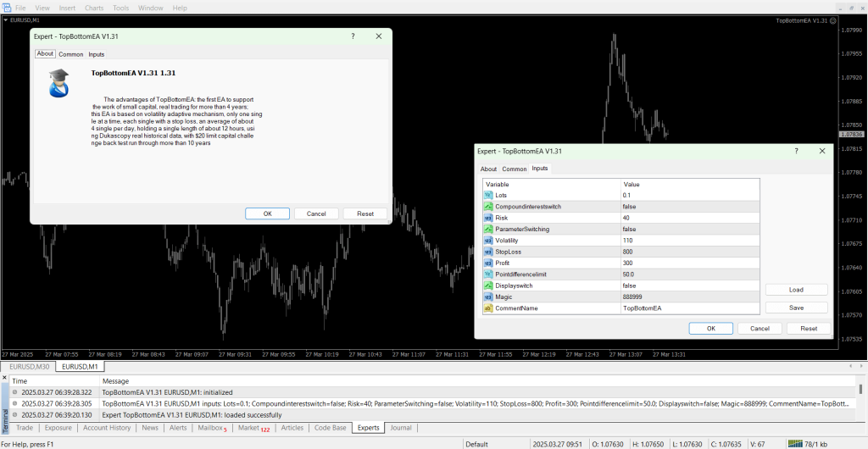This screenshot has width=868, height=449.
Task: Switch to the Common tab in the About dialog
Action: [x=71, y=54]
